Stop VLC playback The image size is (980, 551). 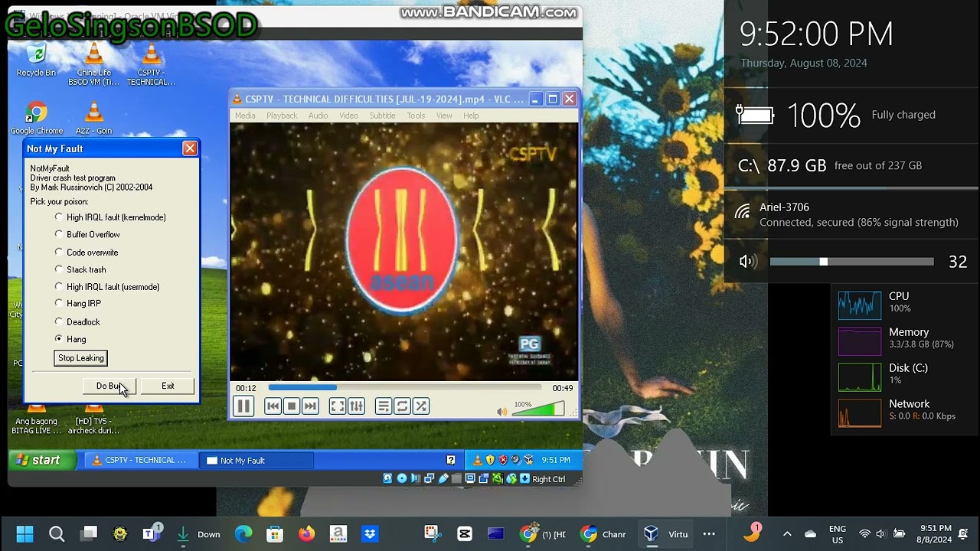(291, 406)
